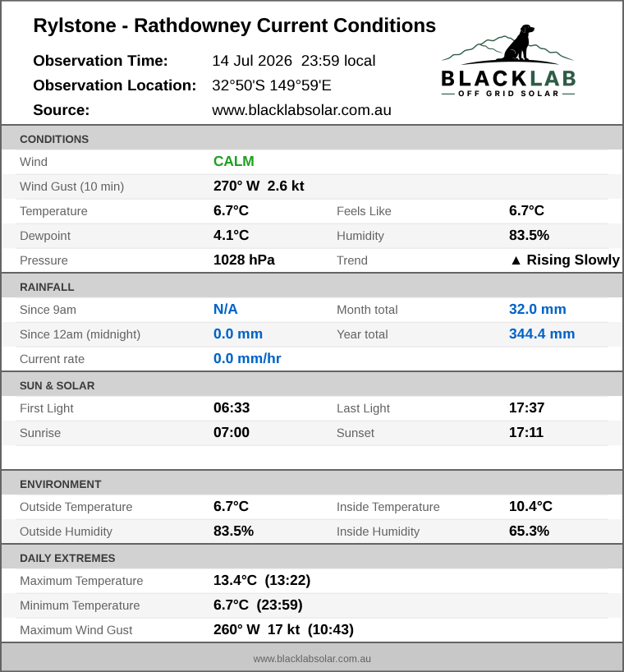Screen dimensions: 624x672
Task: Click the Since 9am N/A value
Action: (225, 309)
